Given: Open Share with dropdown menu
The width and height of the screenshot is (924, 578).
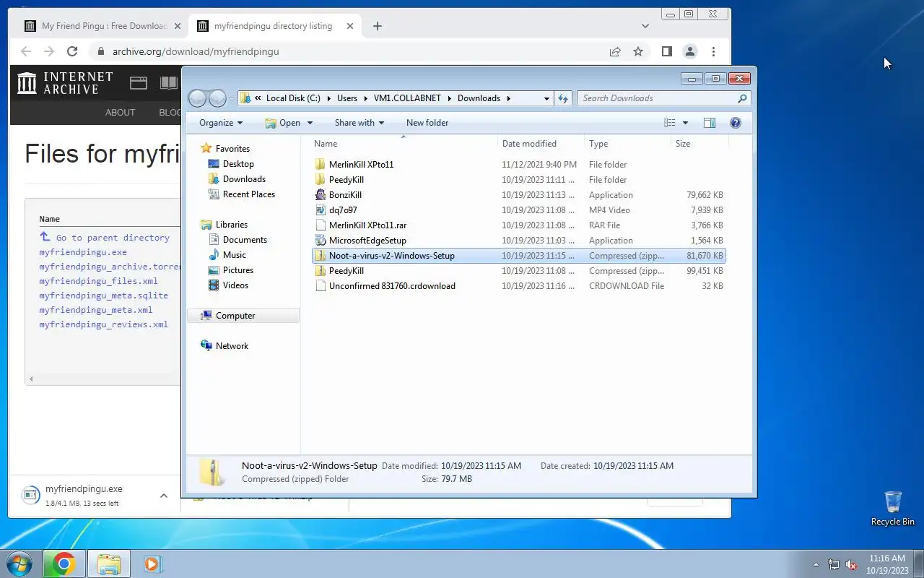Looking at the screenshot, I should [x=359, y=123].
